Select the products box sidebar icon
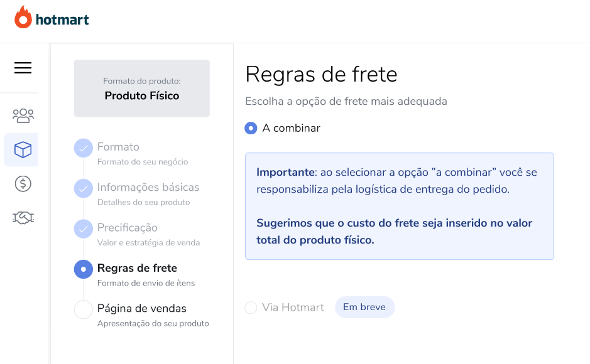This screenshot has height=364, width=590. [23, 149]
